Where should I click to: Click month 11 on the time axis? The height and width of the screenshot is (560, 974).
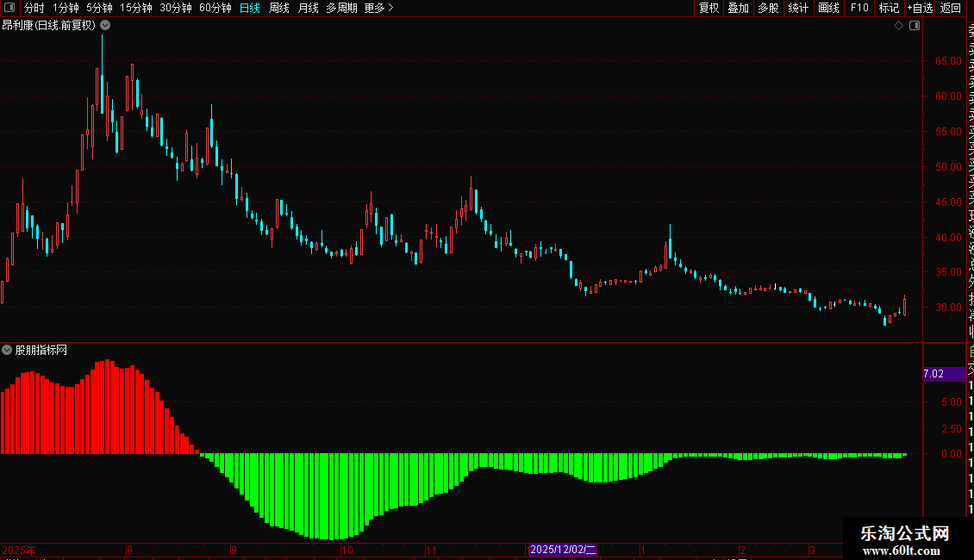431,550
